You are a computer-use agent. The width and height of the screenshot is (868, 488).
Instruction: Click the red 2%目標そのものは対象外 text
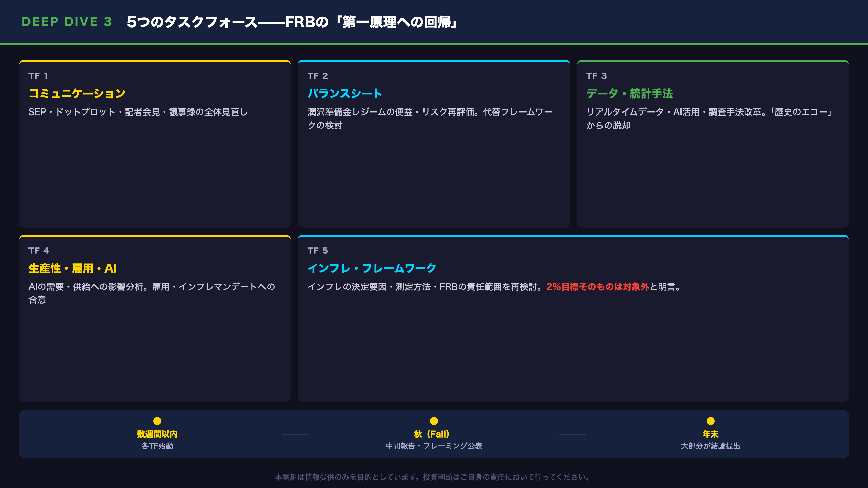point(597,287)
